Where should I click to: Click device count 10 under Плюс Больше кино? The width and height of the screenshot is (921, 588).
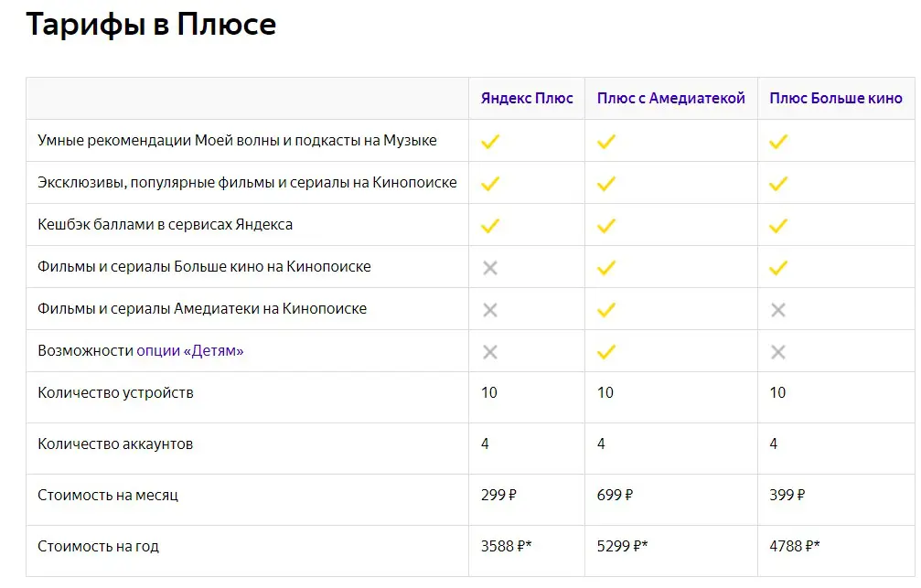[777, 392]
